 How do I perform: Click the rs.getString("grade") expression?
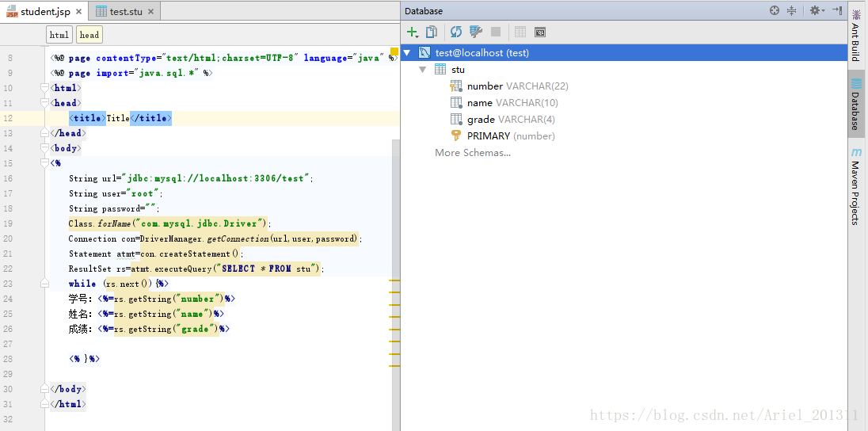click(x=166, y=329)
